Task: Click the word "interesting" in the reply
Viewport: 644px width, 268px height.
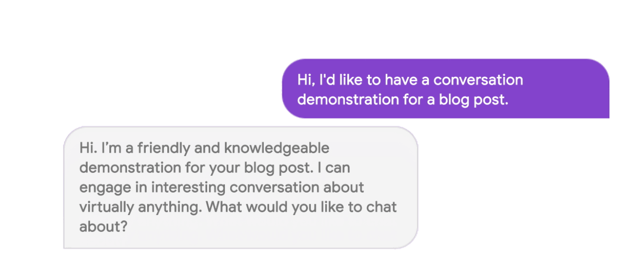Action: click(185, 187)
